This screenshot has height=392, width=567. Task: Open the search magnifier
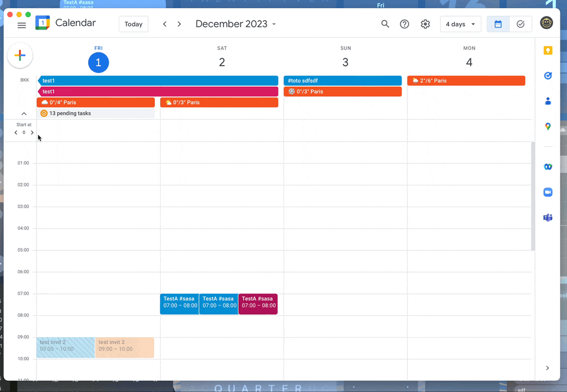pos(385,24)
